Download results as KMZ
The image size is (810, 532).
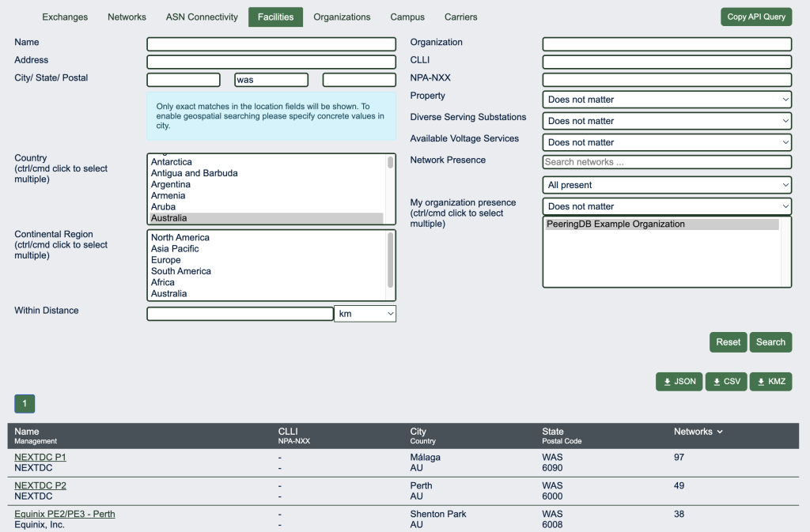pyautogui.click(x=770, y=381)
